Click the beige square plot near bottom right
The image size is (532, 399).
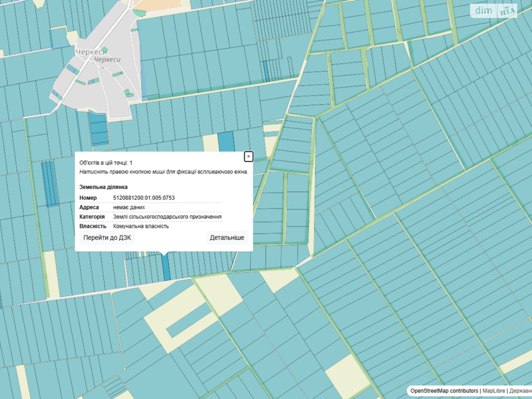click(x=347, y=372)
